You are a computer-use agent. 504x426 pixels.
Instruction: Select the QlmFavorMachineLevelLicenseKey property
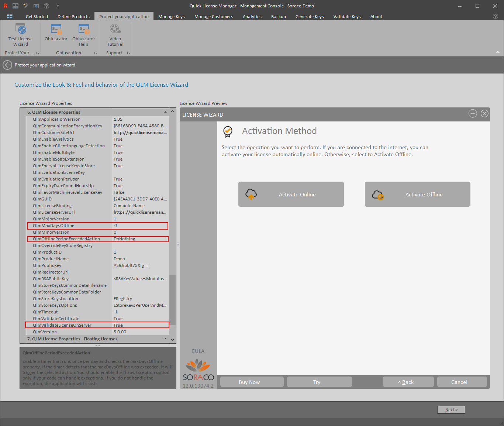pos(98,192)
